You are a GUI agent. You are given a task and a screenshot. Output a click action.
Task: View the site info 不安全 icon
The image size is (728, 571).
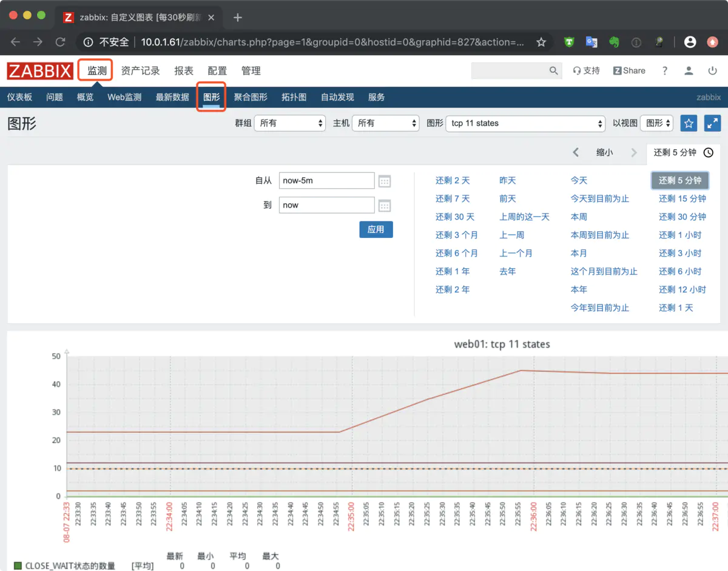click(89, 42)
